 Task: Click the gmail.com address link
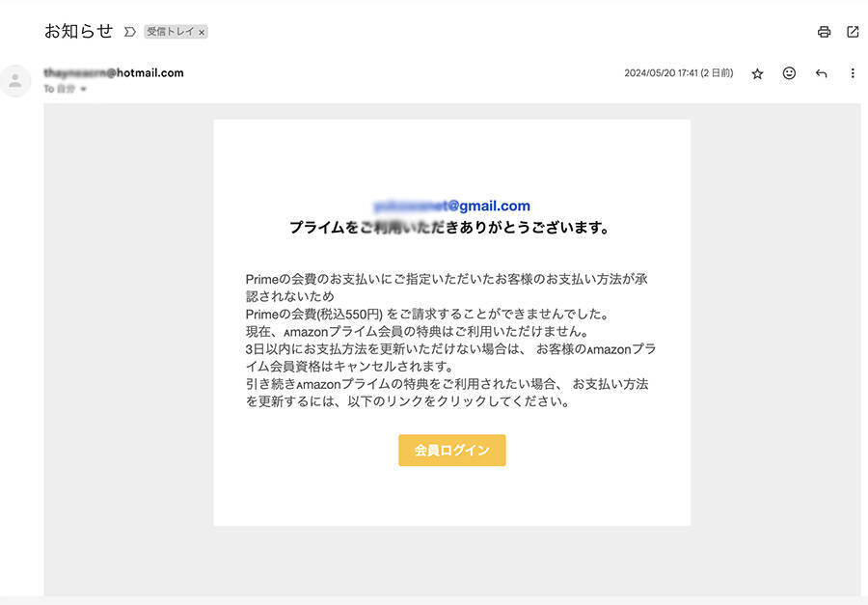pos(451,206)
